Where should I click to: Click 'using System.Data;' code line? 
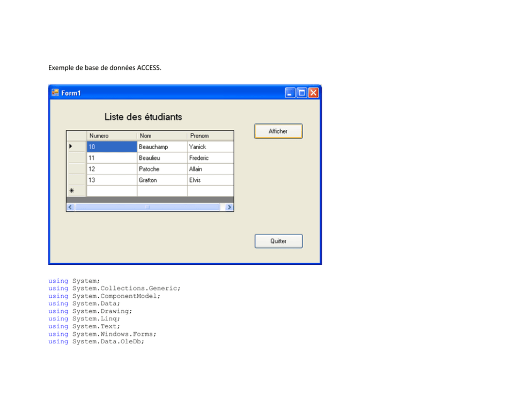pyautogui.click(x=84, y=303)
